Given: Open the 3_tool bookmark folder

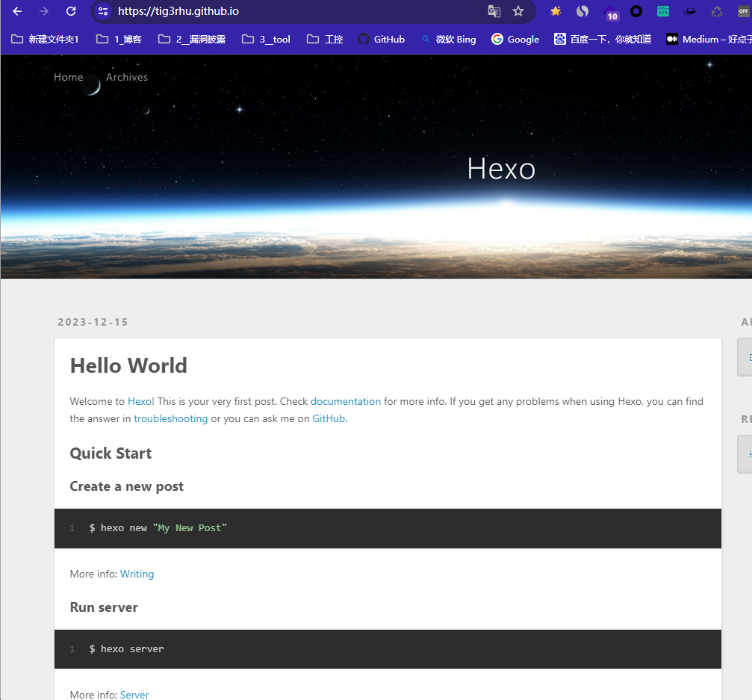Looking at the screenshot, I should pyautogui.click(x=266, y=39).
